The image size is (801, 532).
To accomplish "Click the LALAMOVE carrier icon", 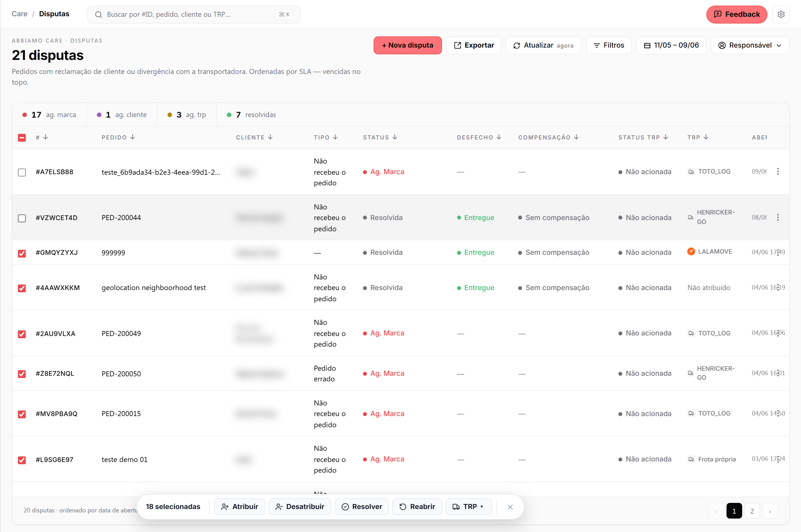I will 691,251.
